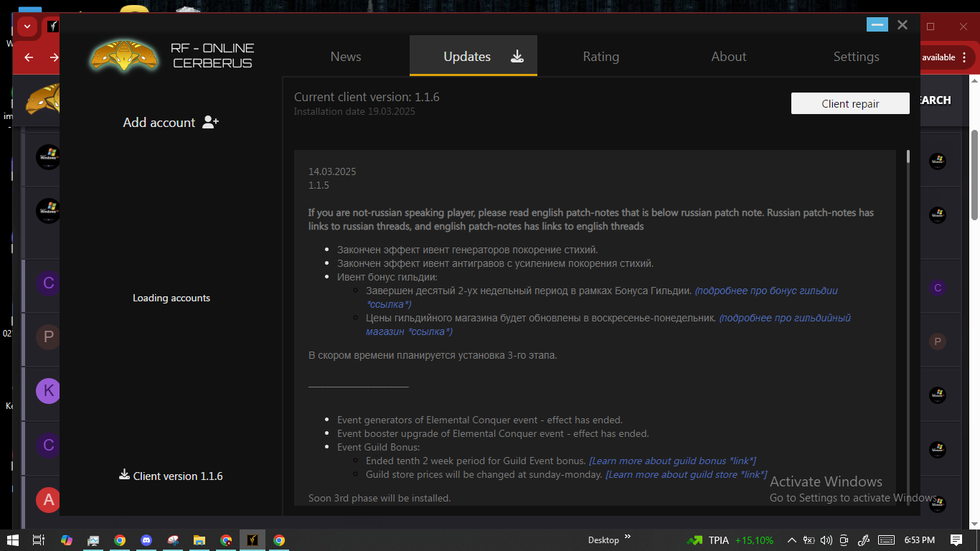Click the Loading accounts text
Screen dimensions: 980x551
(171, 298)
